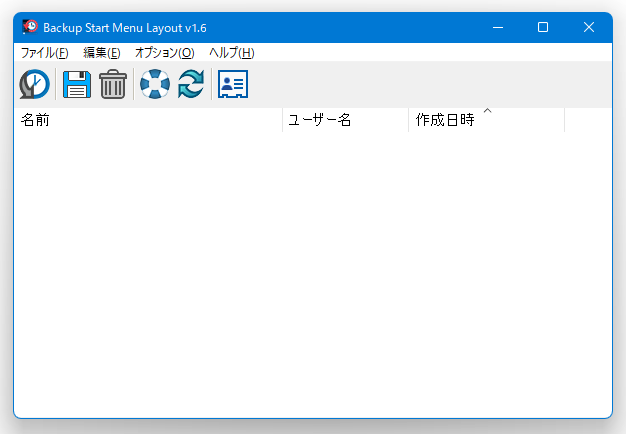Minimize the Backup Start Menu Layout window

[498, 27]
